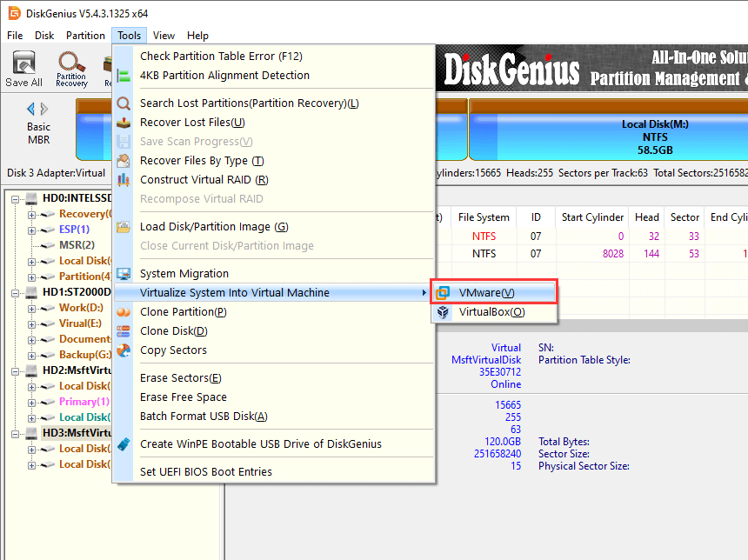Click the Copy Sectors icon

[x=124, y=350]
